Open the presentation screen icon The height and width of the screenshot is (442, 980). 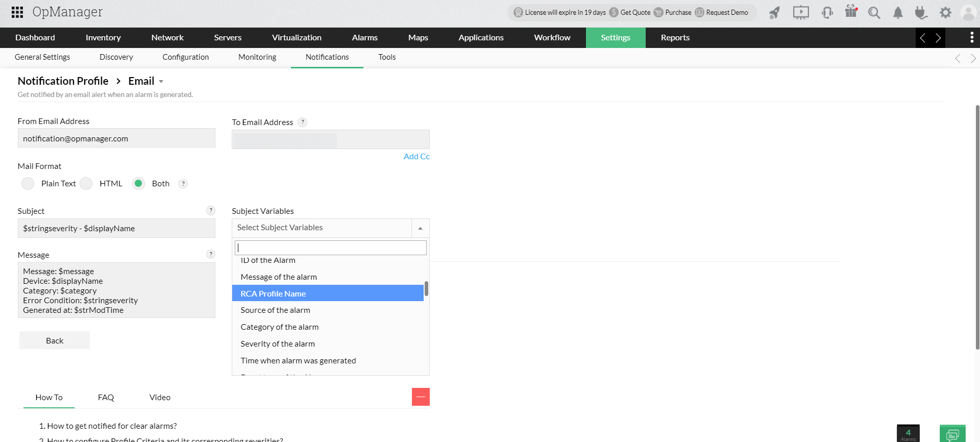pyautogui.click(x=801, y=12)
